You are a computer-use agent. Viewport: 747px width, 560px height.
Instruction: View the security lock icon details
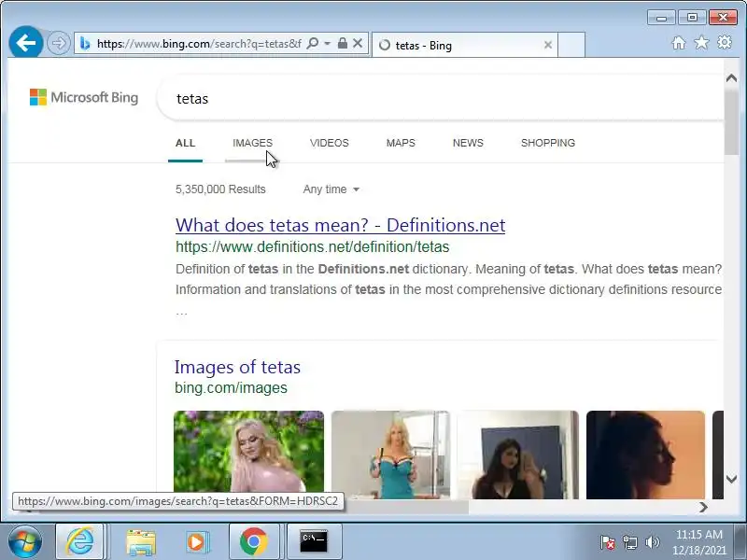pyautogui.click(x=342, y=43)
